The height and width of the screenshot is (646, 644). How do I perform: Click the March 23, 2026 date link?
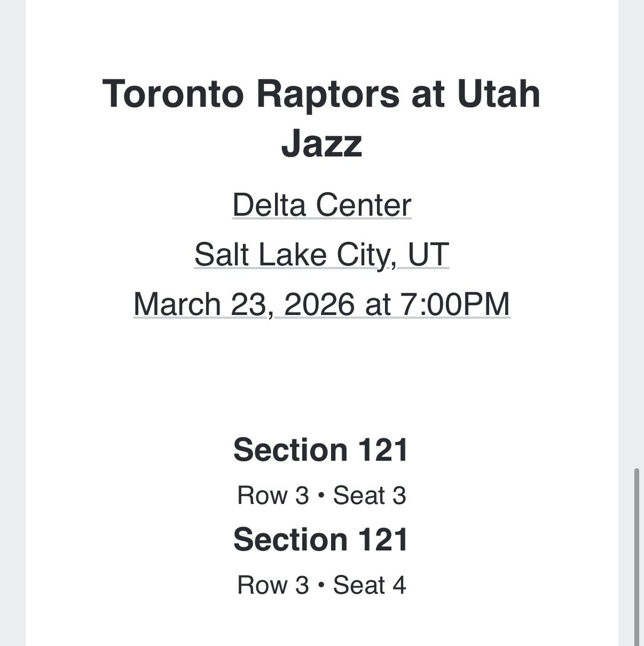pyautogui.click(x=244, y=304)
